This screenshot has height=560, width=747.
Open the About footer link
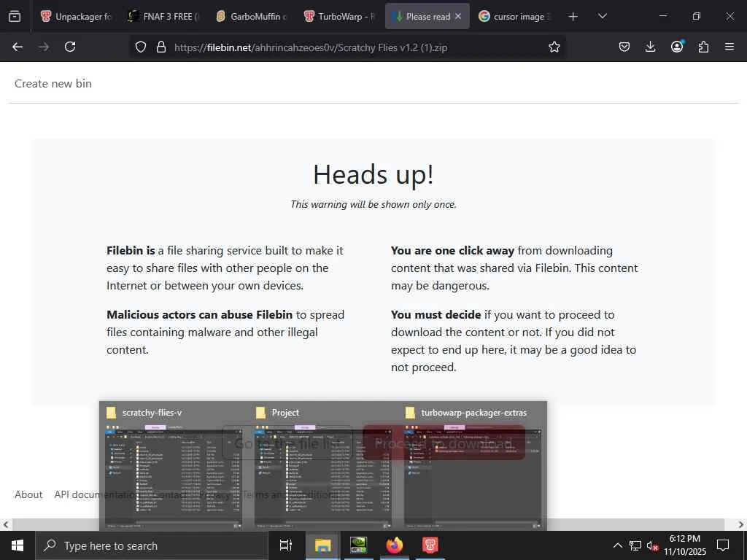click(28, 494)
